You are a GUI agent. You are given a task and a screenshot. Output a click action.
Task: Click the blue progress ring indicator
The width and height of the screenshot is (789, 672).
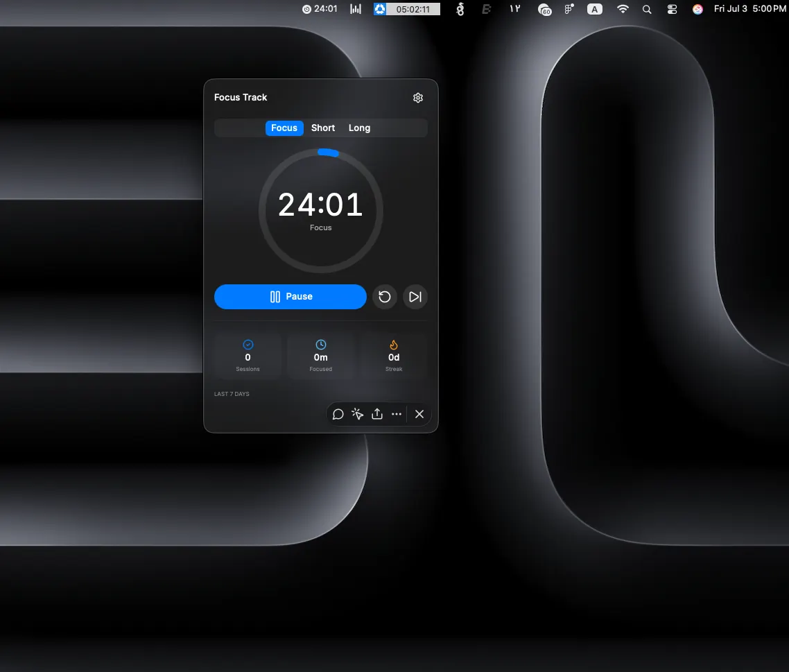coord(328,152)
